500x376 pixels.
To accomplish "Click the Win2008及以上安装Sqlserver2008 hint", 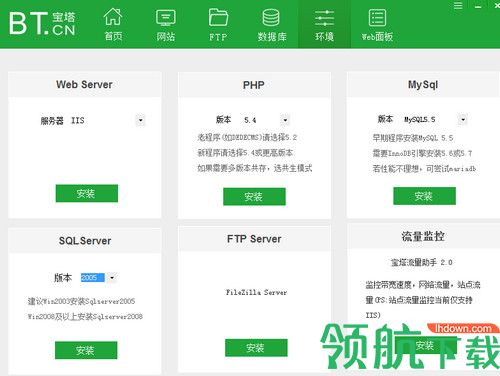I will pos(85,316).
